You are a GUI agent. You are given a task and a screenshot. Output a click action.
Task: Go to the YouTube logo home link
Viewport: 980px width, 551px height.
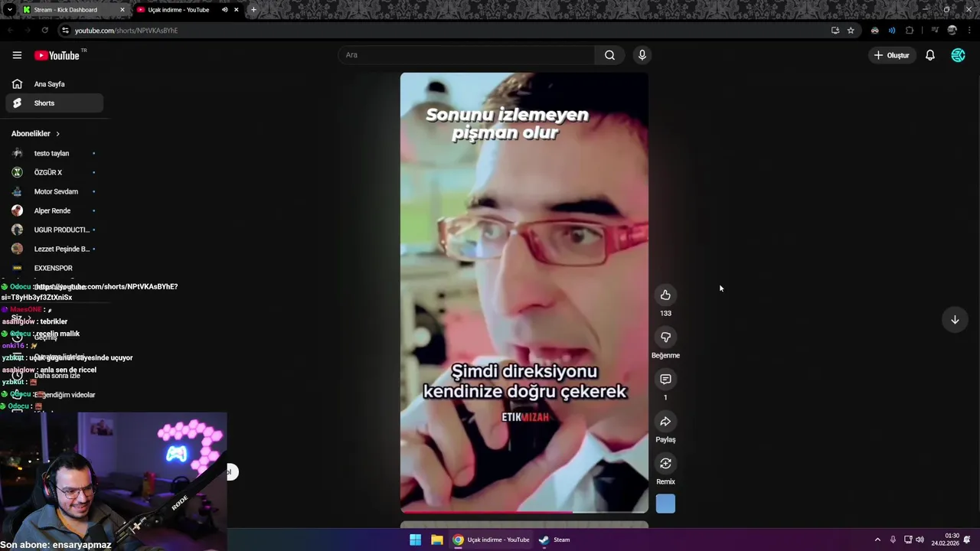(x=57, y=55)
